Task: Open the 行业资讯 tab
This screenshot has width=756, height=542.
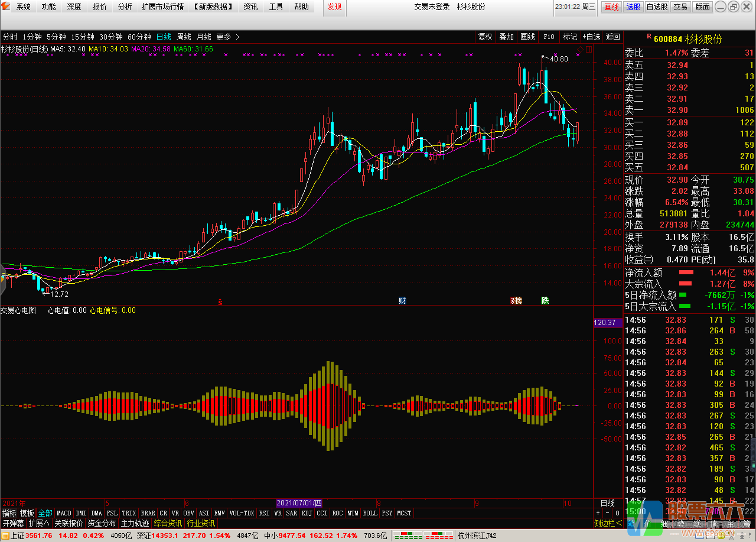Action: tap(201, 523)
